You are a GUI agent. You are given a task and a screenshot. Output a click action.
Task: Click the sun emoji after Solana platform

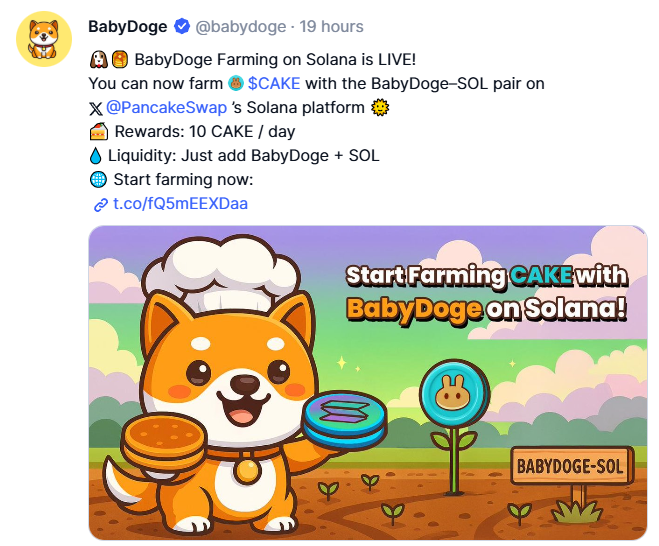[x=380, y=108]
